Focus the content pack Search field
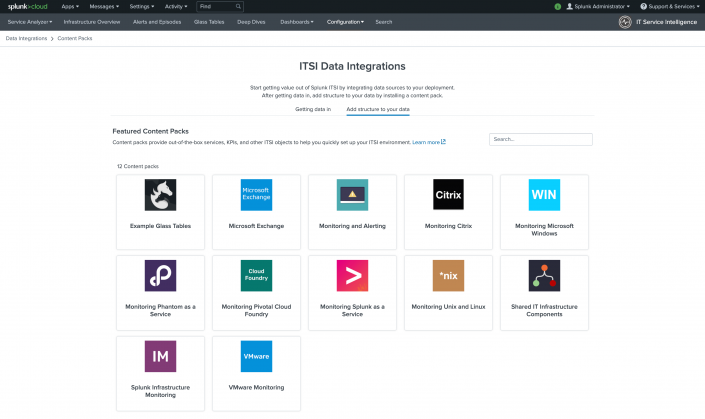 point(540,139)
